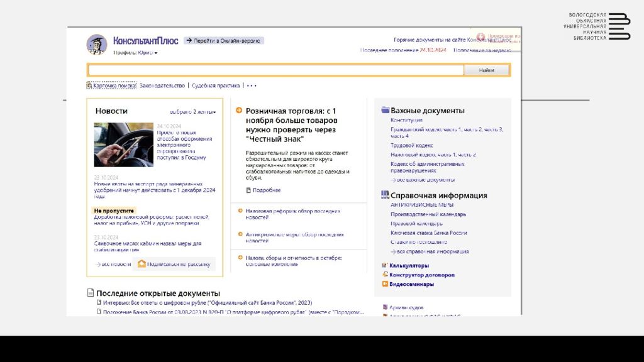Screen dimensions: 644x362
Task: Open news on mineral fertilizer export quotas
Action: 155,190
